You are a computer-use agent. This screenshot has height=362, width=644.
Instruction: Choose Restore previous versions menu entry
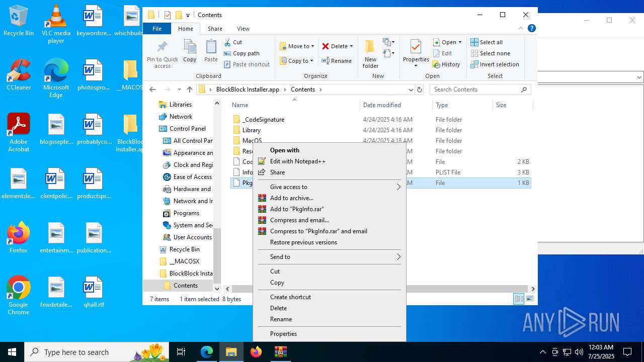coord(330,242)
